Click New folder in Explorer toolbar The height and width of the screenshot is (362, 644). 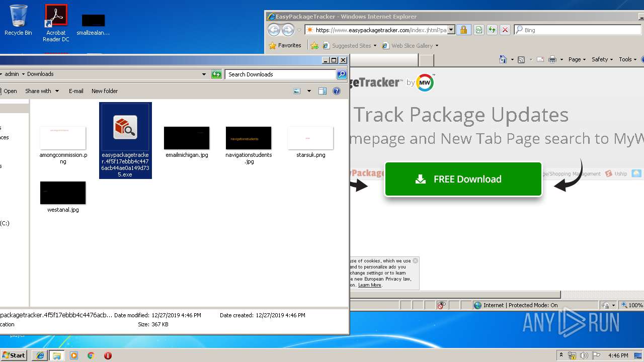tap(105, 91)
